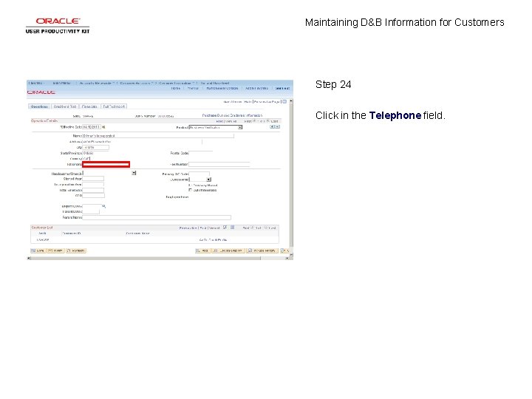Switch to the Full Text Report tab

point(114,106)
